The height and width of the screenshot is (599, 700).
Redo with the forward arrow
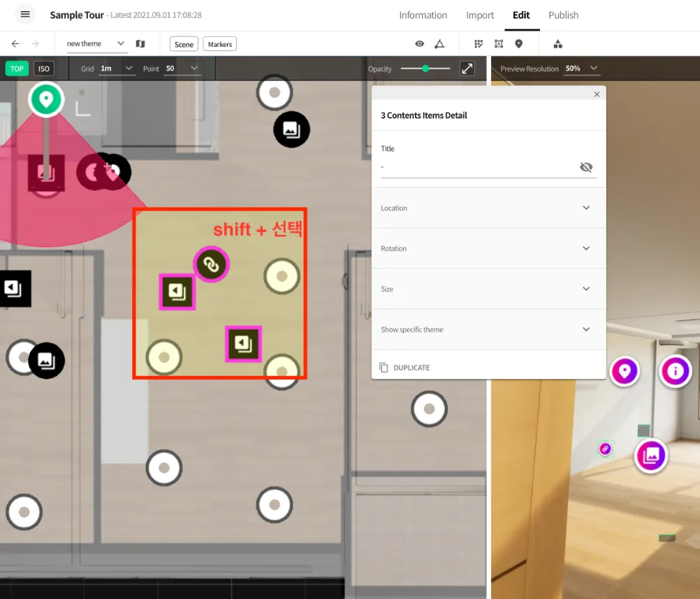[35, 44]
